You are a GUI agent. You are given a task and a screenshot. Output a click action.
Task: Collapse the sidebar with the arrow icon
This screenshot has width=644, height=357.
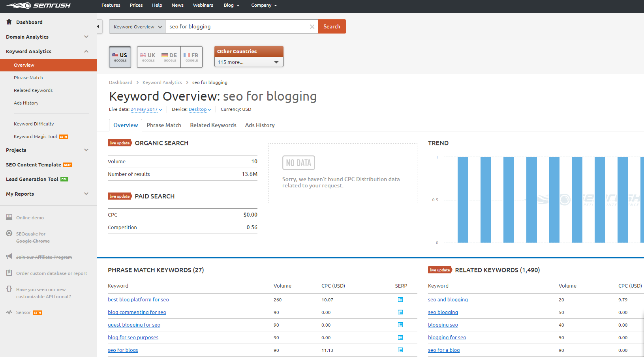98,26
